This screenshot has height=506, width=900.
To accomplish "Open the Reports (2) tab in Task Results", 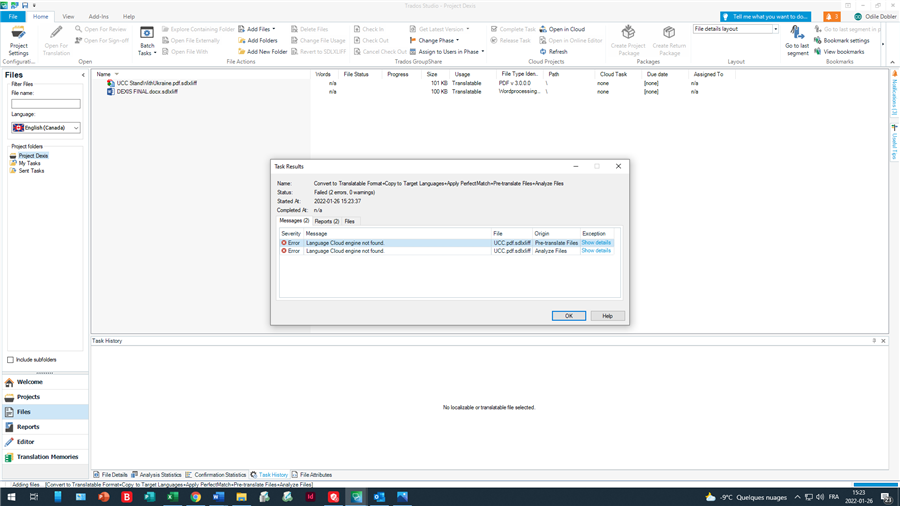I will point(327,221).
